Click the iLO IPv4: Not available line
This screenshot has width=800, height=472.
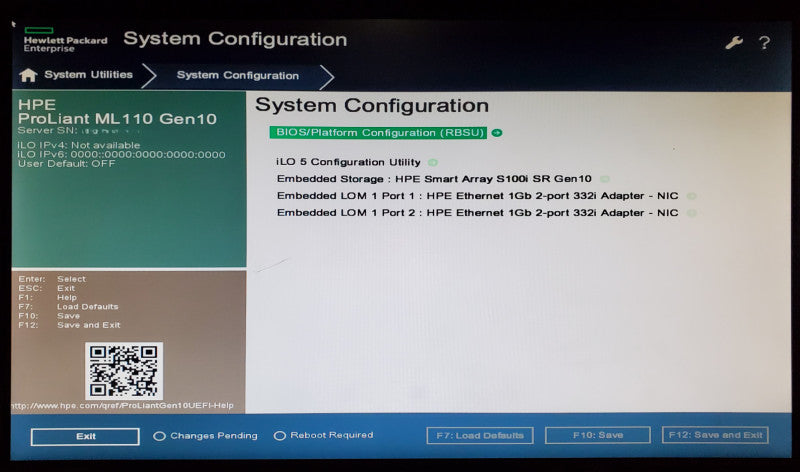[79, 145]
